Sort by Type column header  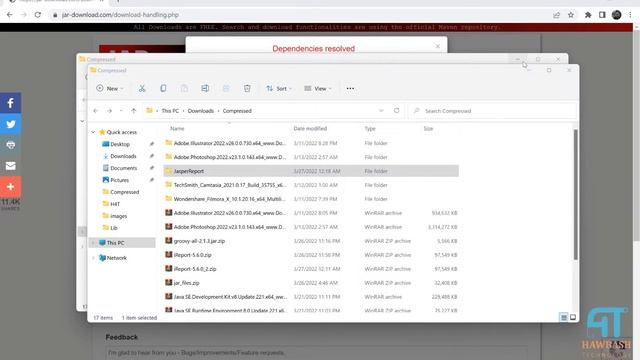[370, 128]
